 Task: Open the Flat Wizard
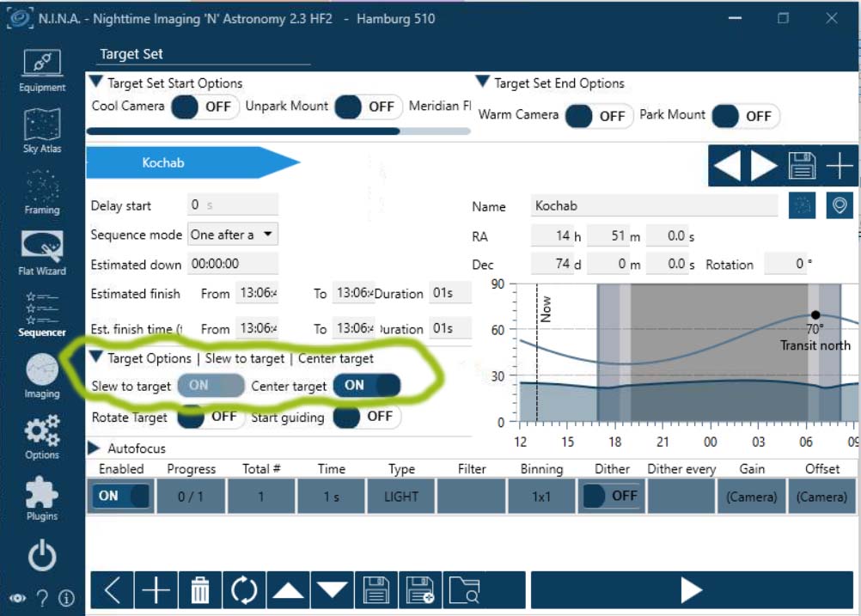pos(41,253)
